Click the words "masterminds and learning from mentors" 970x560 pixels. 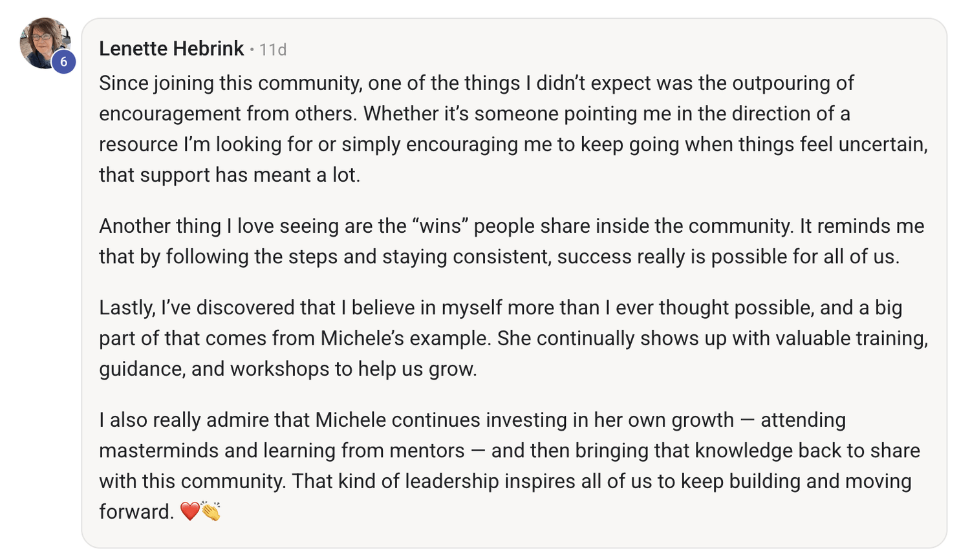pos(281,451)
